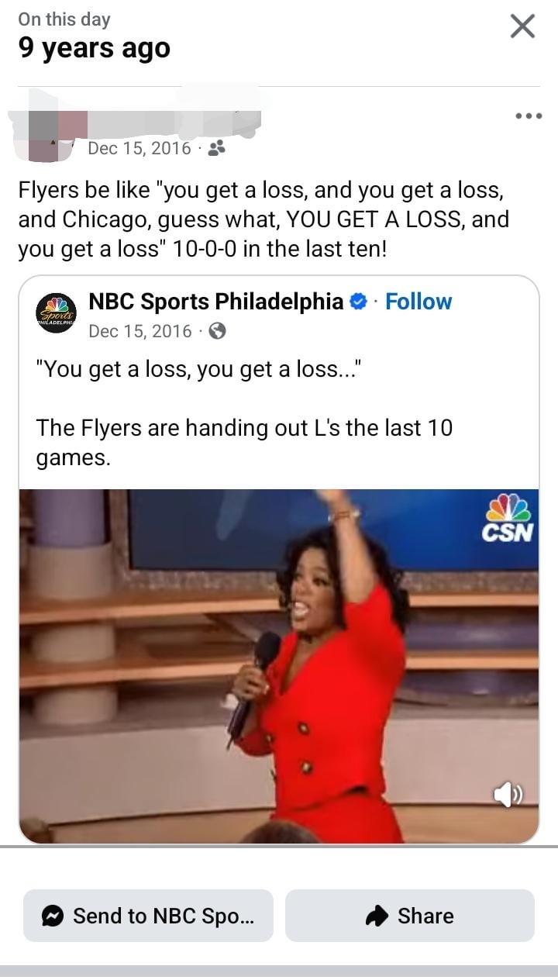Tap the Messenger icon in Send button

pyautogui.click(x=53, y=916)
